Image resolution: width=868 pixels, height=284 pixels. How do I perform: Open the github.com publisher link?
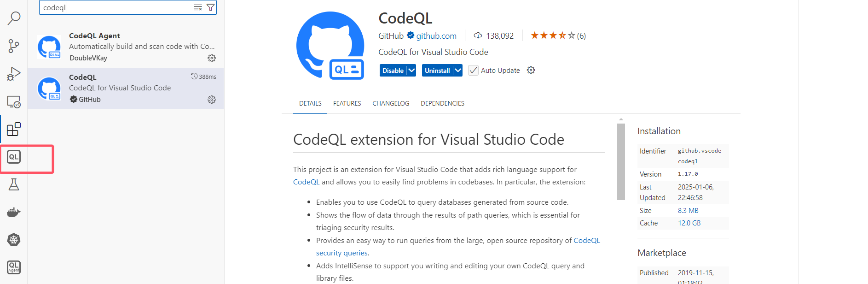tap(436, 36)
